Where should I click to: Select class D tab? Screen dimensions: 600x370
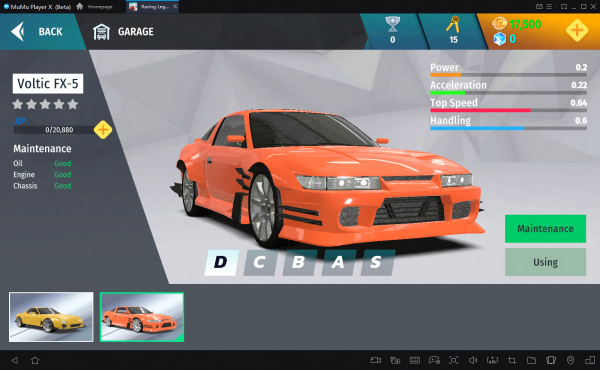tap(221, 262)
